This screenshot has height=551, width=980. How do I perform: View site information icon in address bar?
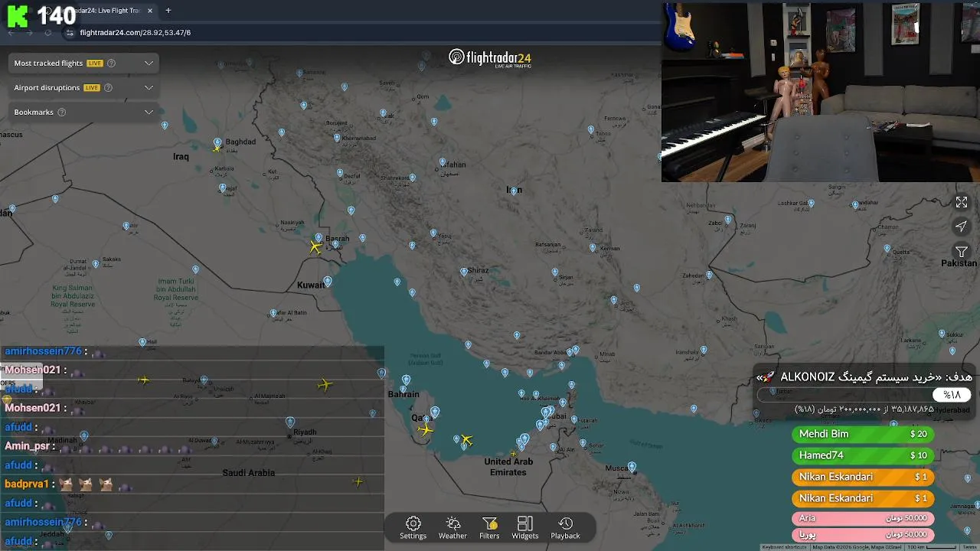(70, 33)
